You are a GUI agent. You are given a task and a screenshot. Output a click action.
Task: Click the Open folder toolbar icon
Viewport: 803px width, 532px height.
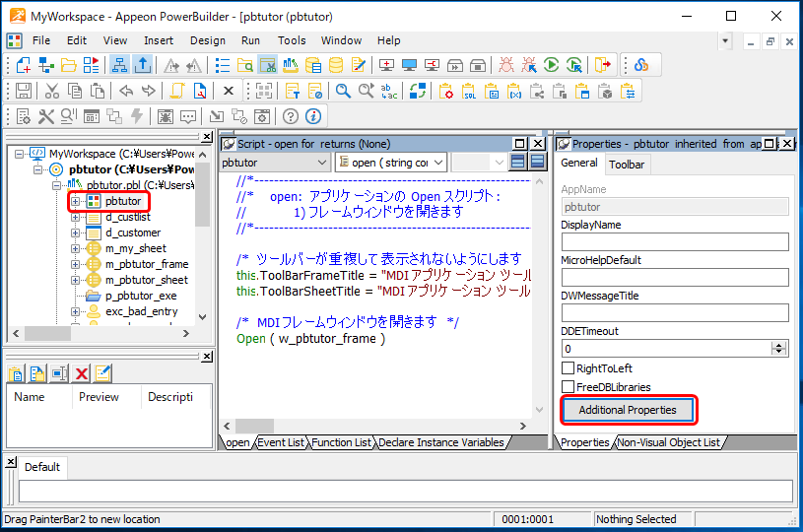[x=69, y=65]
